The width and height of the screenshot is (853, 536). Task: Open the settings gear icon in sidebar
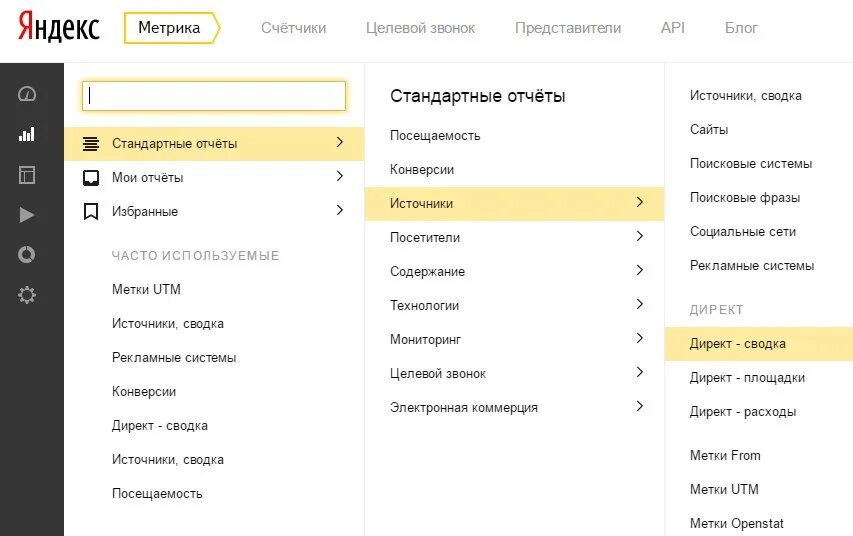click(x=27, y=295)
